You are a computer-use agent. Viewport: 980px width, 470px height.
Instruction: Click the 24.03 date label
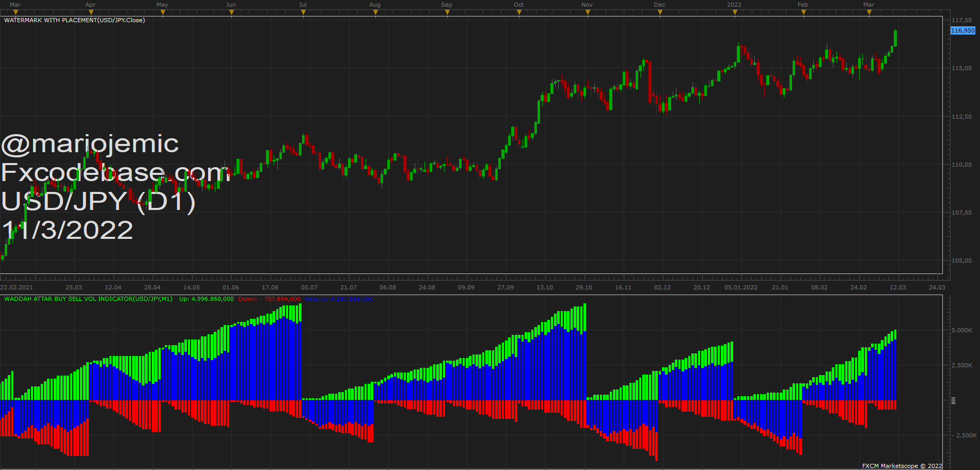(937, 287)
